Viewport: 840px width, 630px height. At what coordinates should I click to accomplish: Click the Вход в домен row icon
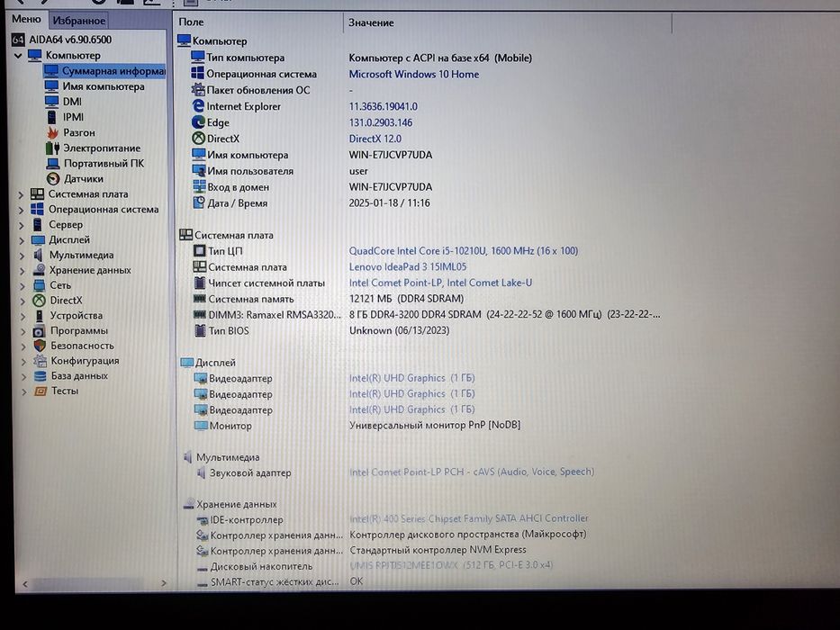pos(199,187)
